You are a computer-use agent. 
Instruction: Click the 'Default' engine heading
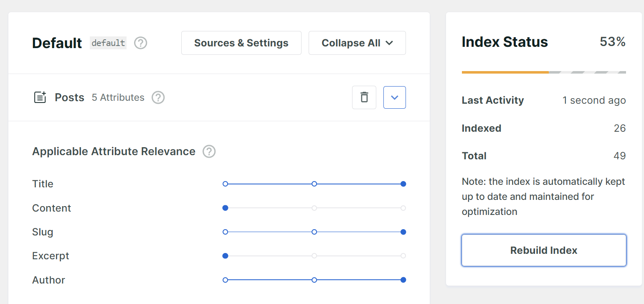pyautogui.click(x=57, y=43)
